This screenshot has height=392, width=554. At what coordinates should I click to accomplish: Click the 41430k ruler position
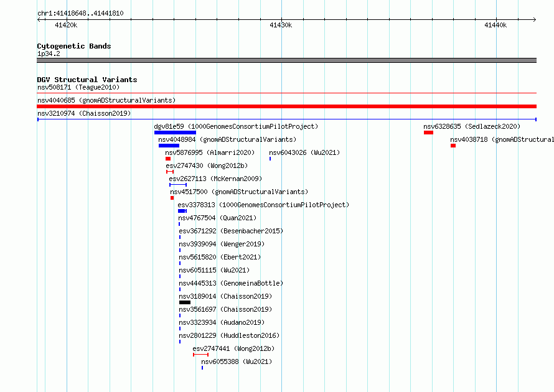[x=281, y=25]
